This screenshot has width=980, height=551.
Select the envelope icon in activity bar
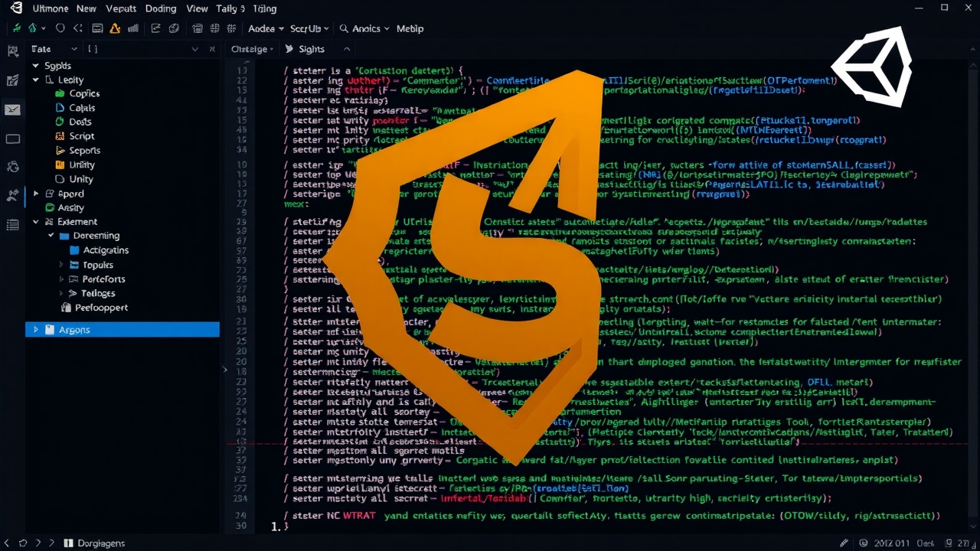pos(12,109)
